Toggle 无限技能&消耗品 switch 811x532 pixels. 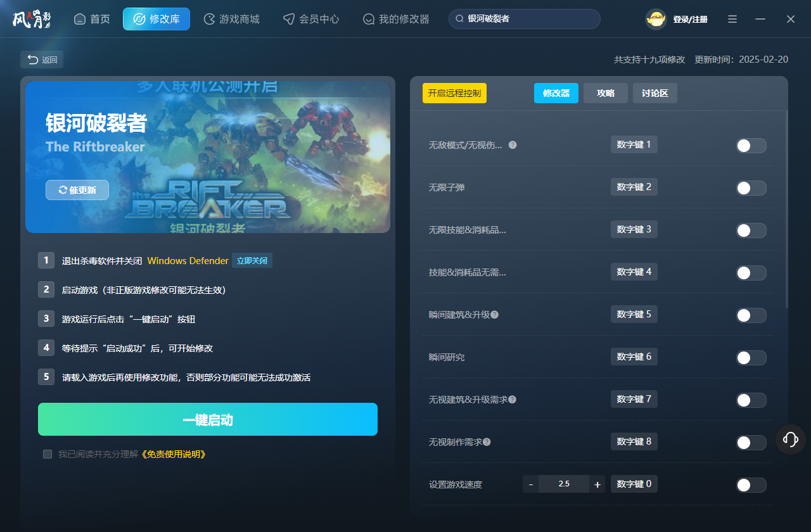pos(751,231)
